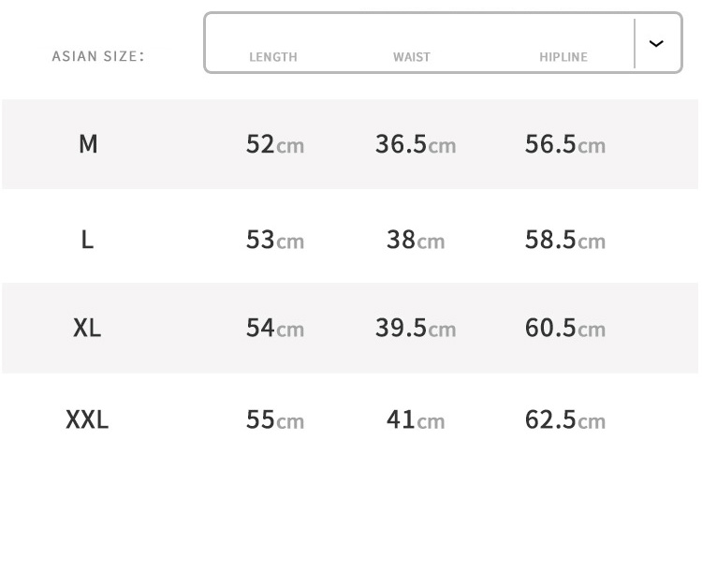Select the M size row label
The image size is (702, 588).
click(x=88, y=144)
